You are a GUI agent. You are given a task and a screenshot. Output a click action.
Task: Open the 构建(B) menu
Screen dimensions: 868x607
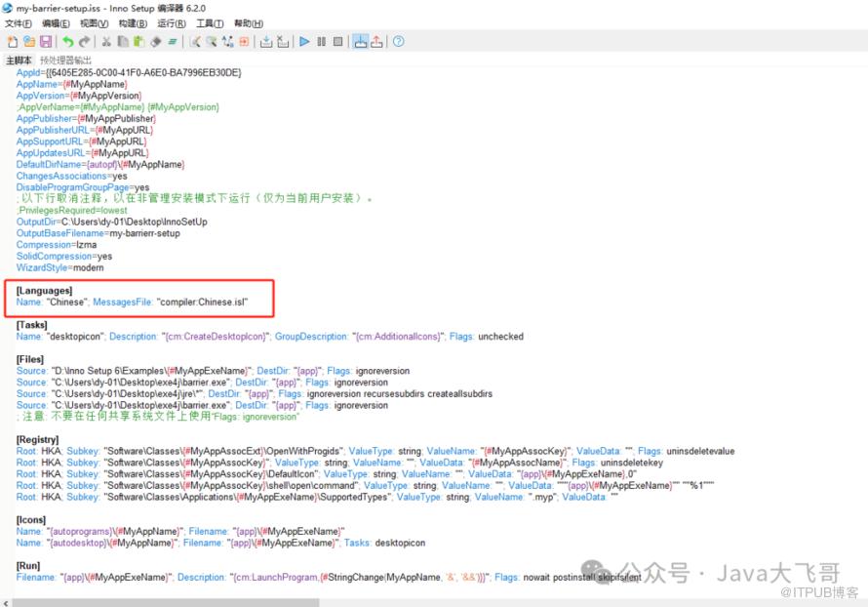(x=133, y=23)
